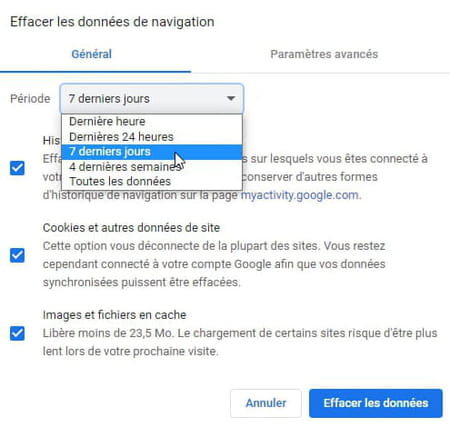Click Effacer les données button
450x427 pixels.
coord(376,403)
